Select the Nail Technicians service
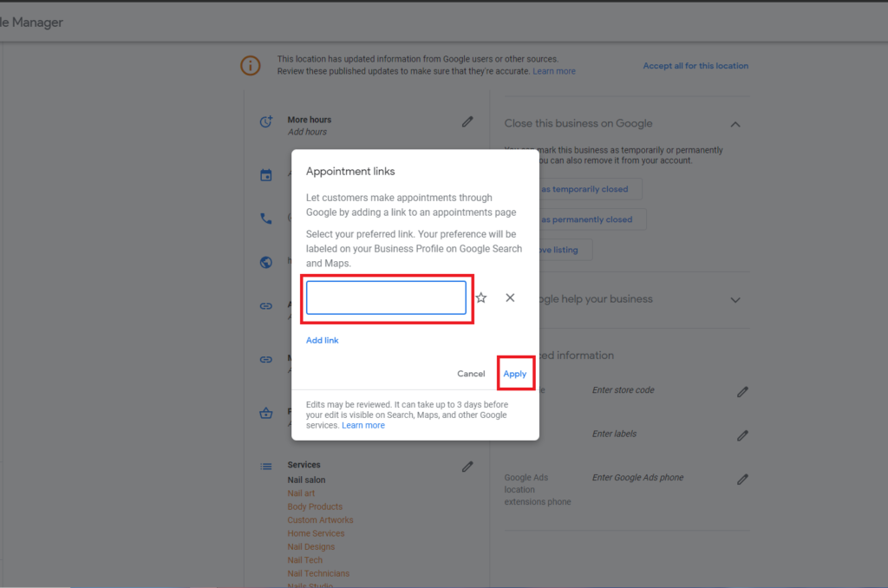This screenshot has height=588, width=888. pos(318,573)
